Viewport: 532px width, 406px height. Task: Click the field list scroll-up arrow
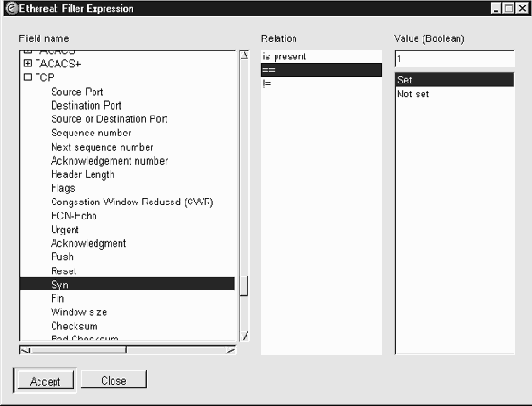[x=244, y=55]
